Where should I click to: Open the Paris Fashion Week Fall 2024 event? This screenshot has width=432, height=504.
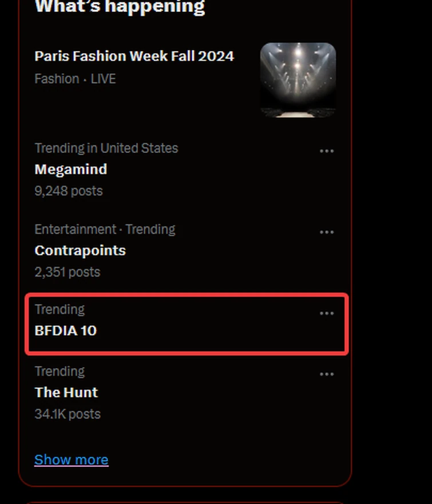[x=134, y=56]
